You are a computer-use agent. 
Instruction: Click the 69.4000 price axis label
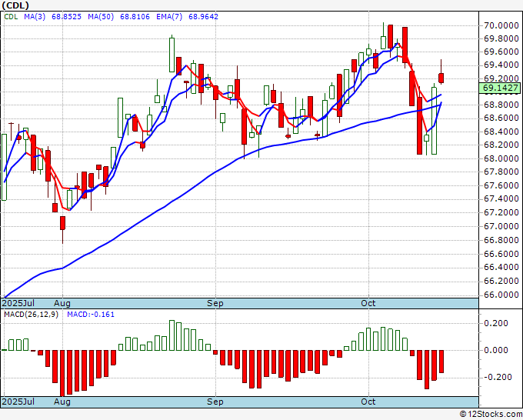(x=501, y=65)
